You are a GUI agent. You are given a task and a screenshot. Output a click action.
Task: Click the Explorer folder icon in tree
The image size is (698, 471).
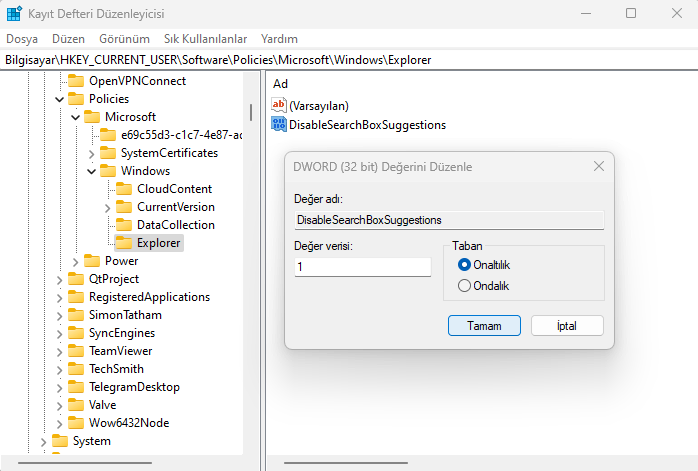(124, 243)
